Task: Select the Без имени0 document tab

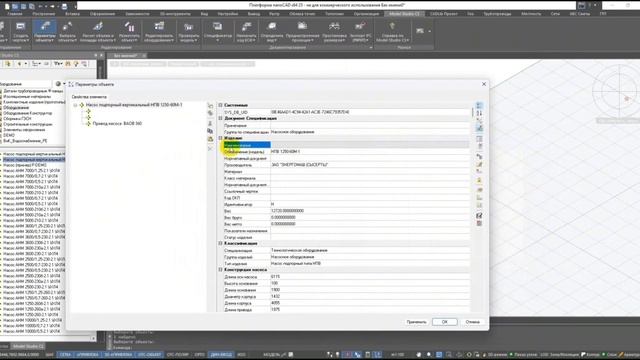Action: 126,56
